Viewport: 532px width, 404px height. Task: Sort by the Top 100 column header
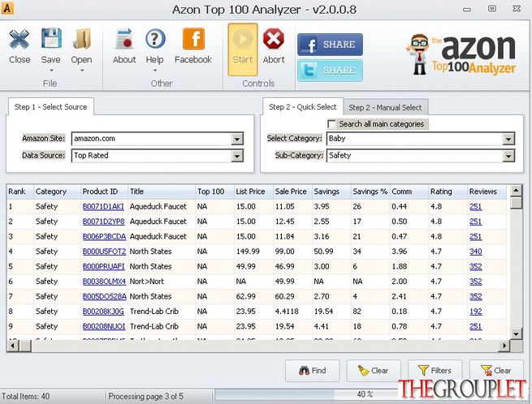[214, 191]
